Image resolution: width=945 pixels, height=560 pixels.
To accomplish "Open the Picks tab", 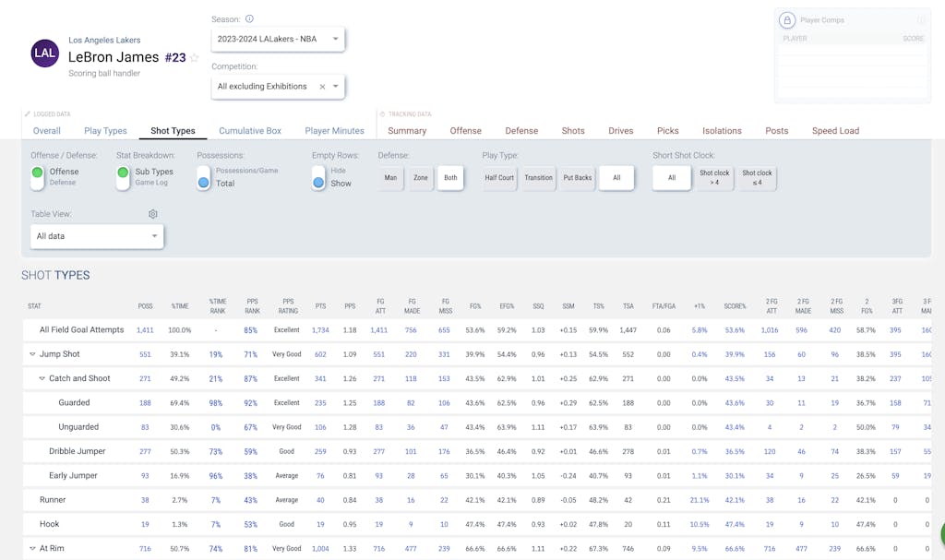I will point(668,131).
